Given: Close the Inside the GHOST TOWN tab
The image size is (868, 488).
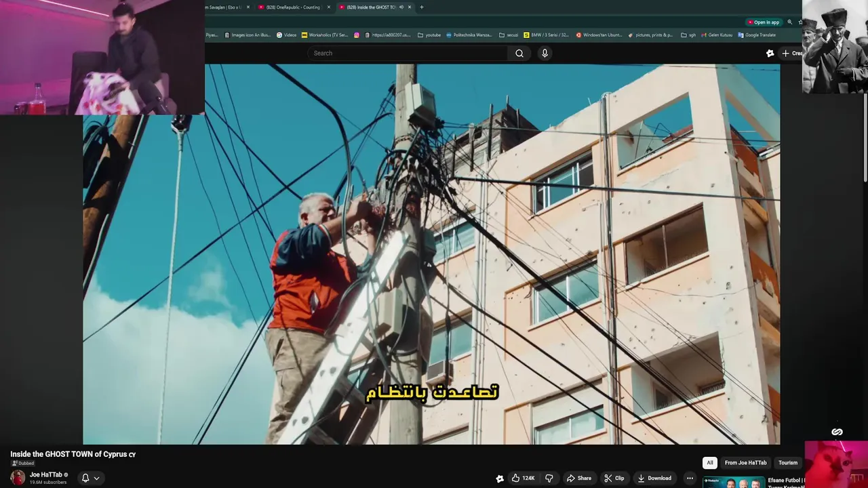Looking at the screenshot, I should pyautogui.click(x=410, y=7).
